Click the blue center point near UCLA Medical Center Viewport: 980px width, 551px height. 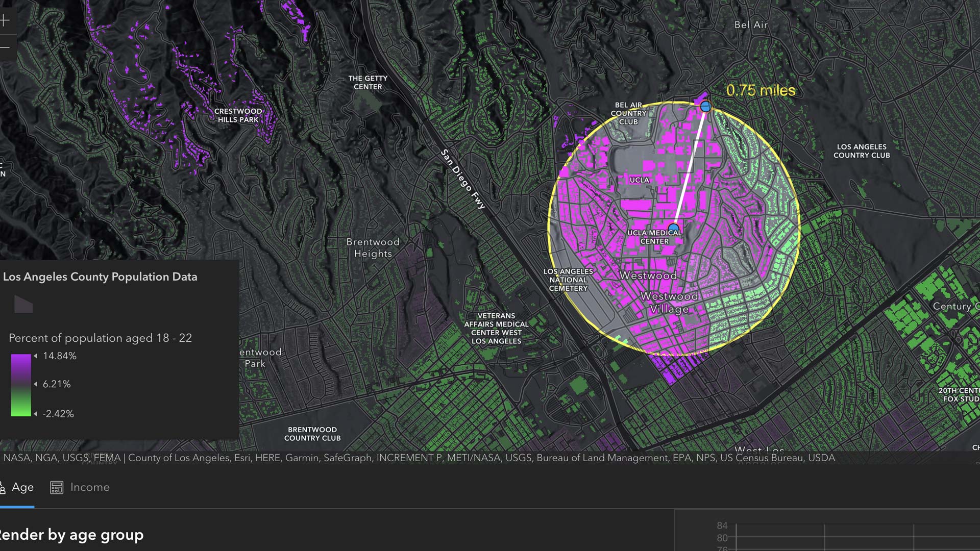tap(674, 228)
